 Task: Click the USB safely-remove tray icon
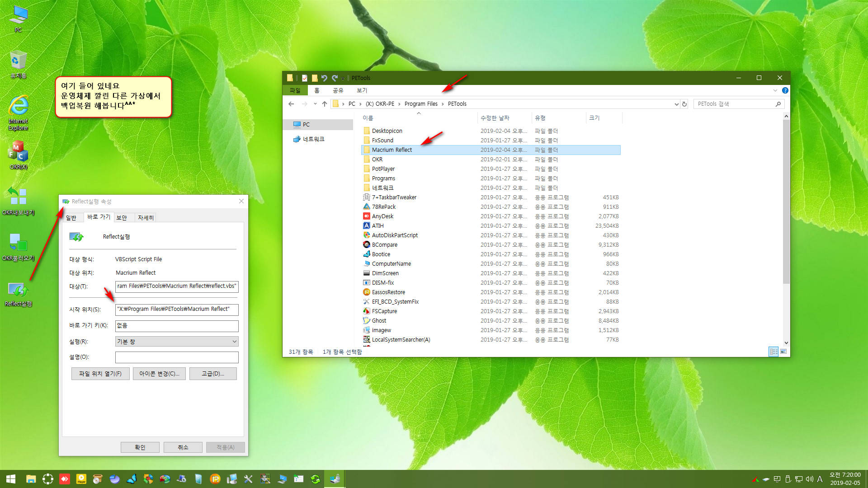[x=788, y=479]
